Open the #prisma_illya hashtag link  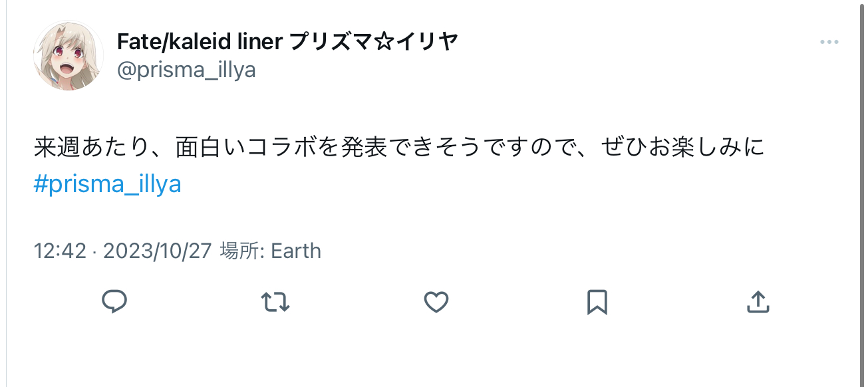107,184
